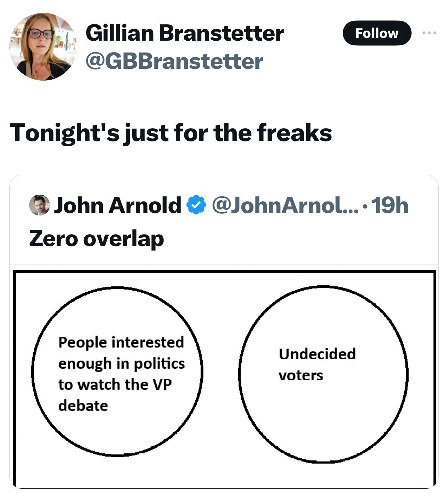The image size is (448, 498).
Task: Click the 'Undecided voters' label
Action: (317, 364)
